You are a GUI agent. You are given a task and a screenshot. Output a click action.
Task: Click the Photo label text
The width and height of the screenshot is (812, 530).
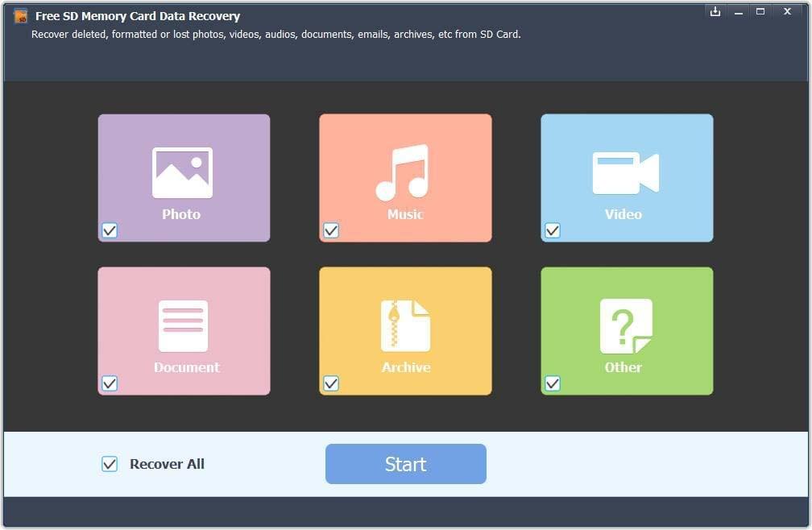(181, 214)
